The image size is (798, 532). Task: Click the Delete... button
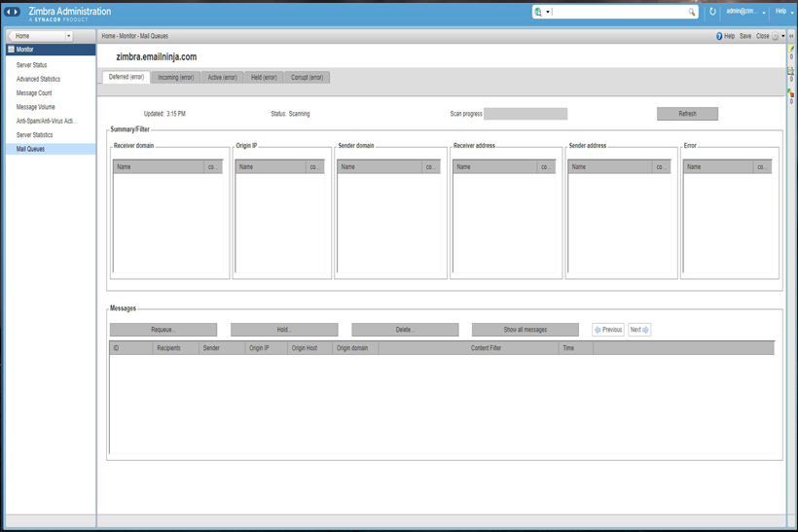click(405, 330)
